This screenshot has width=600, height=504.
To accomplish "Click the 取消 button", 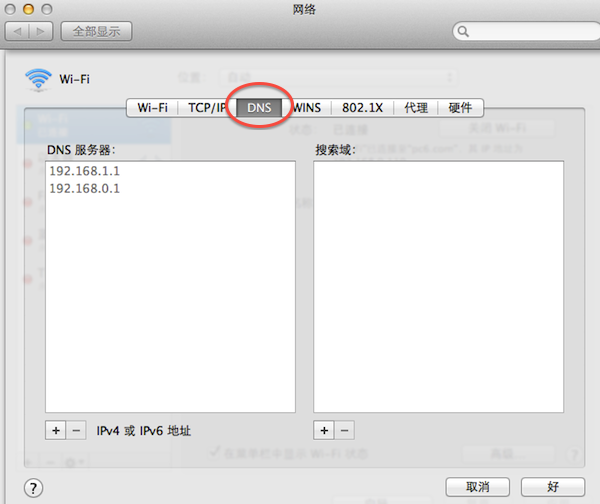I will (x=478, y=487).
